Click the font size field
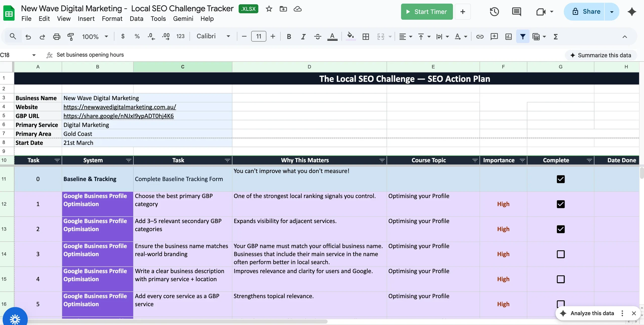This screenshot has height=325, width=644. (259, 36)
